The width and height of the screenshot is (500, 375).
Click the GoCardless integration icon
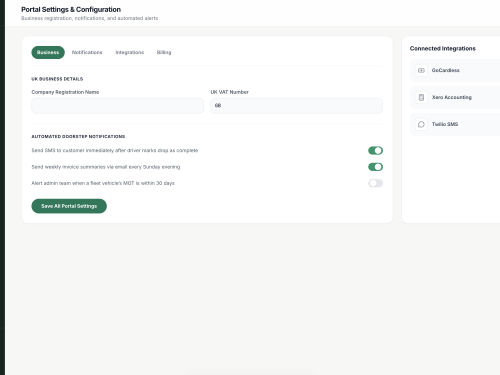pos(421,70)
